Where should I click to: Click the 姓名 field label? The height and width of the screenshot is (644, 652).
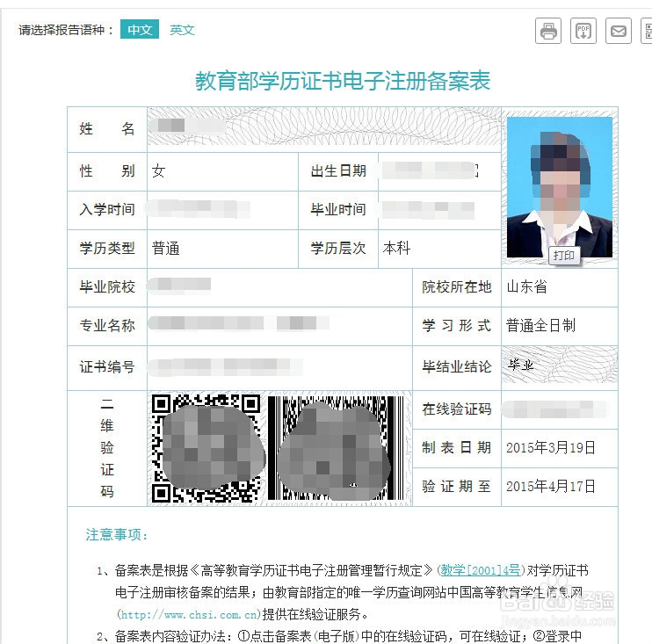[x=107, y=128]
